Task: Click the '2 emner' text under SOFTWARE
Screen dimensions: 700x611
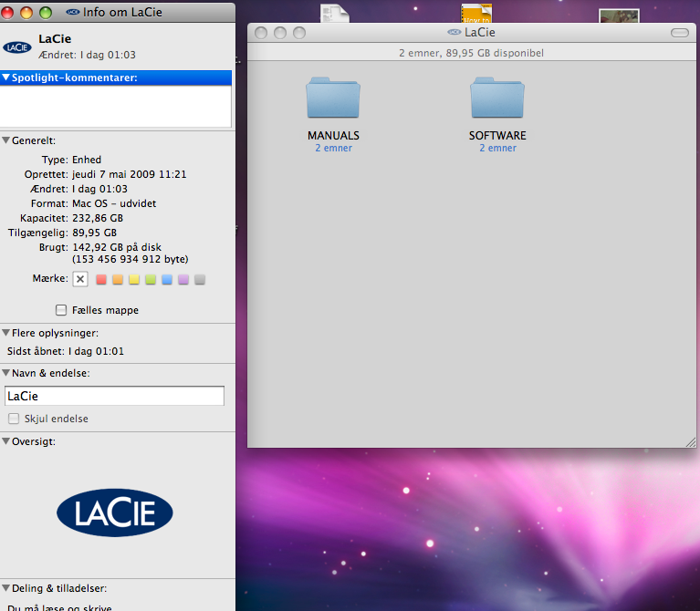Action: (x=497, y=148)
